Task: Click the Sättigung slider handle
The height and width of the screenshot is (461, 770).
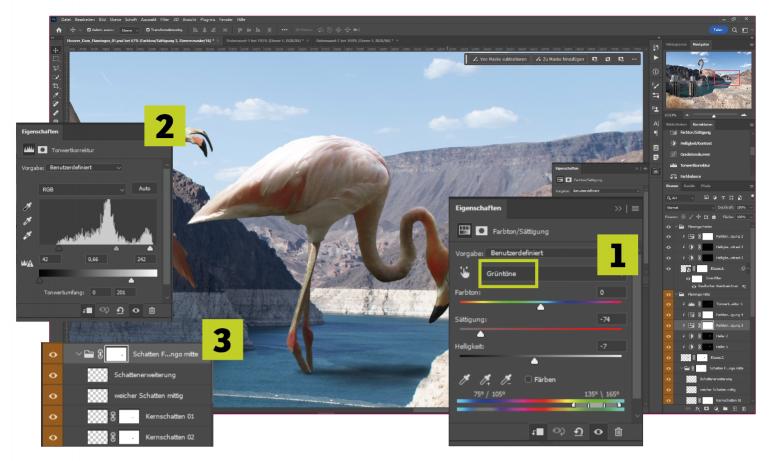Action: point(481,334)
